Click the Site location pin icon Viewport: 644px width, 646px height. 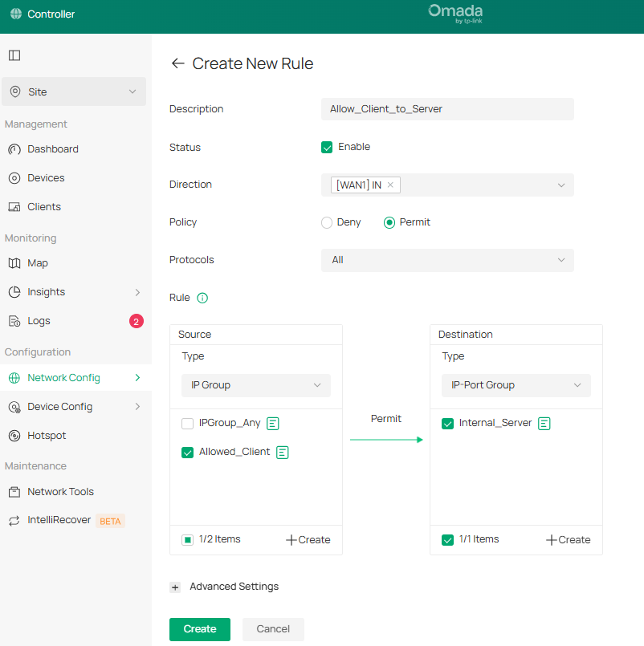(x=15, y=91)
